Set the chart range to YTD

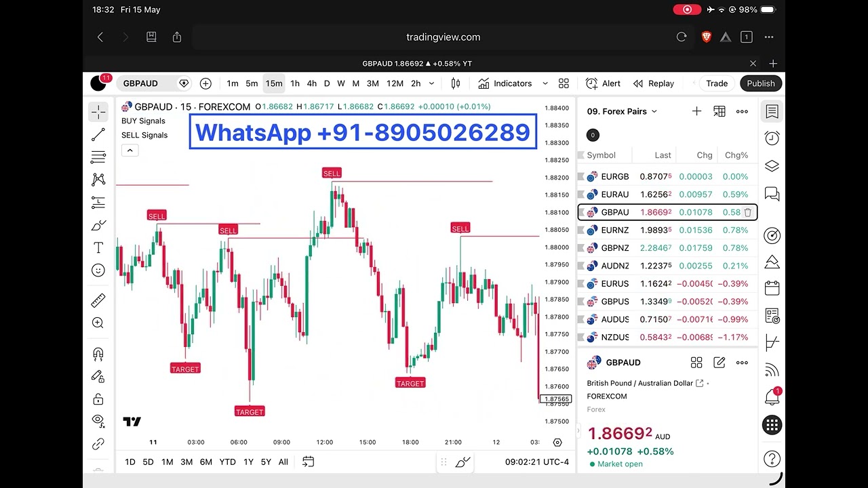[228, 462]
